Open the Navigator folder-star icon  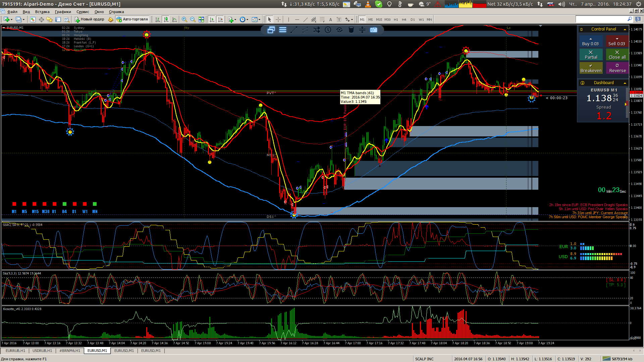[50, 19]
